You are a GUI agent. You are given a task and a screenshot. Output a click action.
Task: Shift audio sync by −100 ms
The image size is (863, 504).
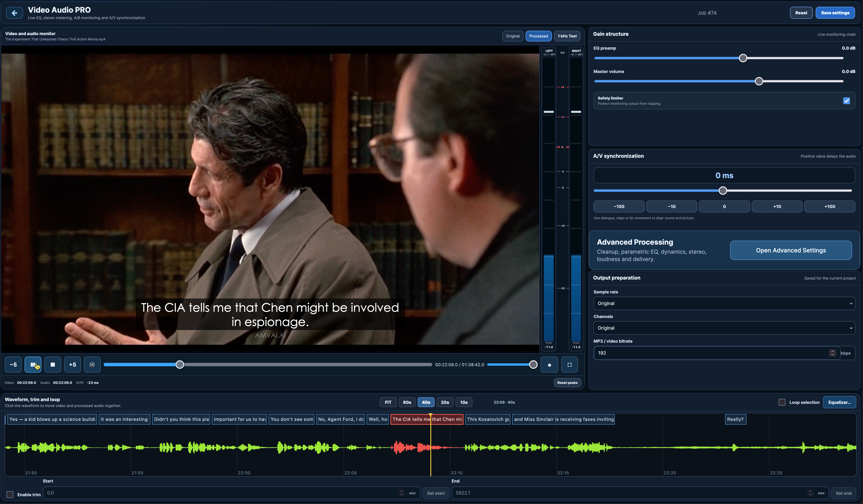(x=619, y=207)
